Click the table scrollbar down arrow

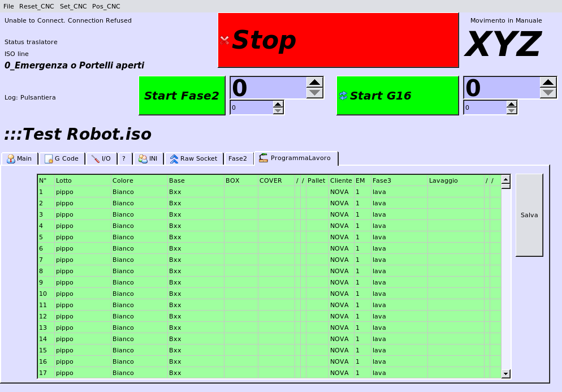click(x=506, y=373)
